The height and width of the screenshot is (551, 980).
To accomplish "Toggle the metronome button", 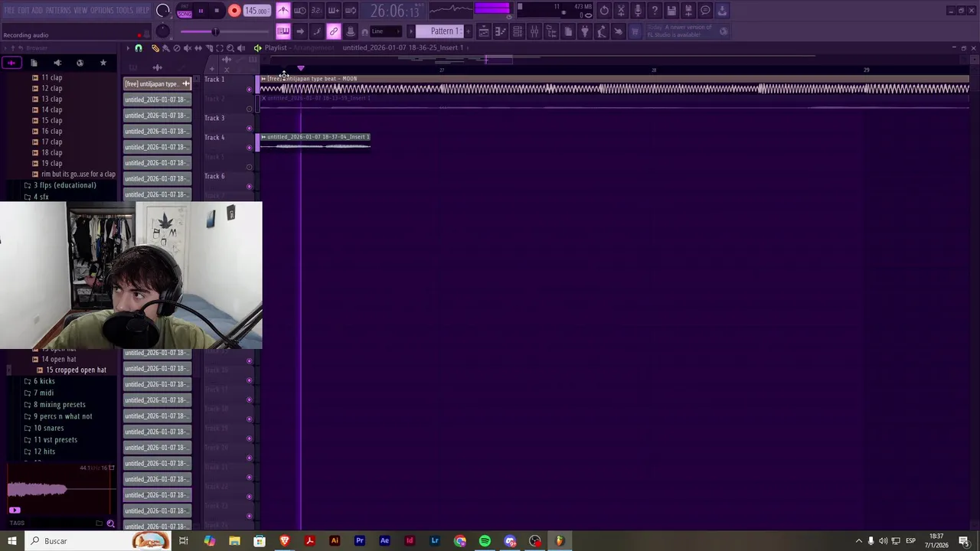I will click(x=283, y=11).
